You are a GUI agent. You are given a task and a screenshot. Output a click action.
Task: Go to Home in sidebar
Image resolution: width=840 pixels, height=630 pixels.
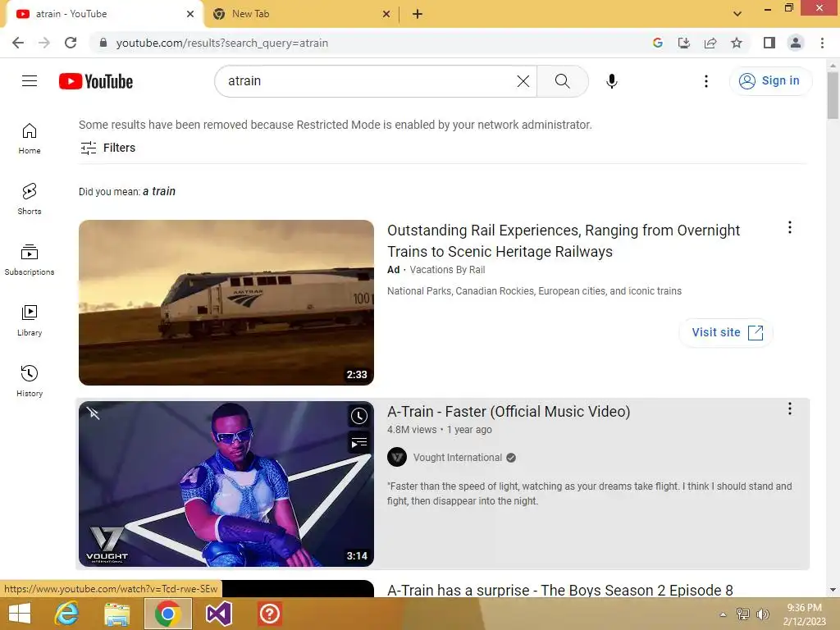30,138
